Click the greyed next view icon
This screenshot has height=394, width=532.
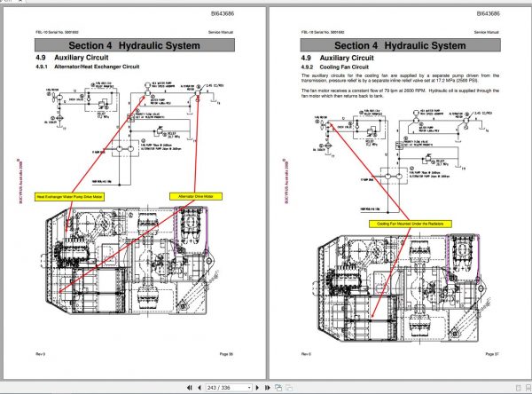pos(289,388)
